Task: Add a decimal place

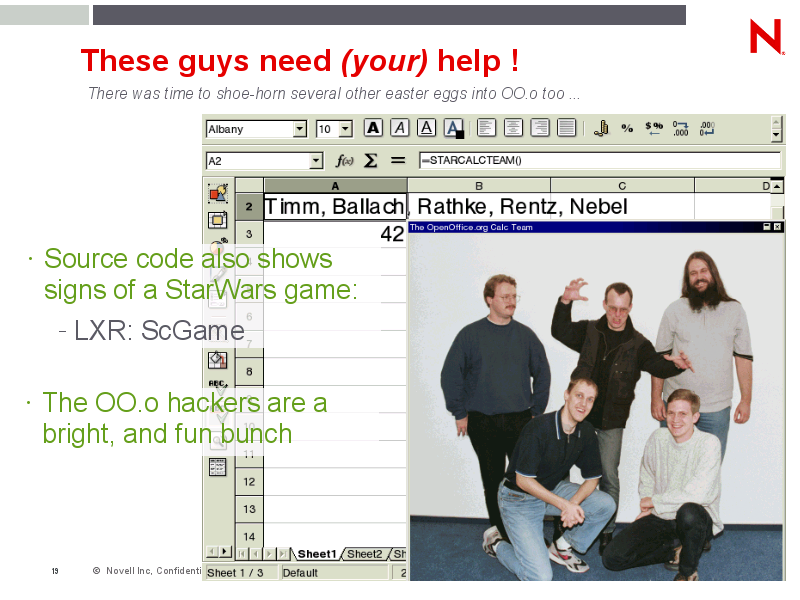Action: tap(680, 128)
